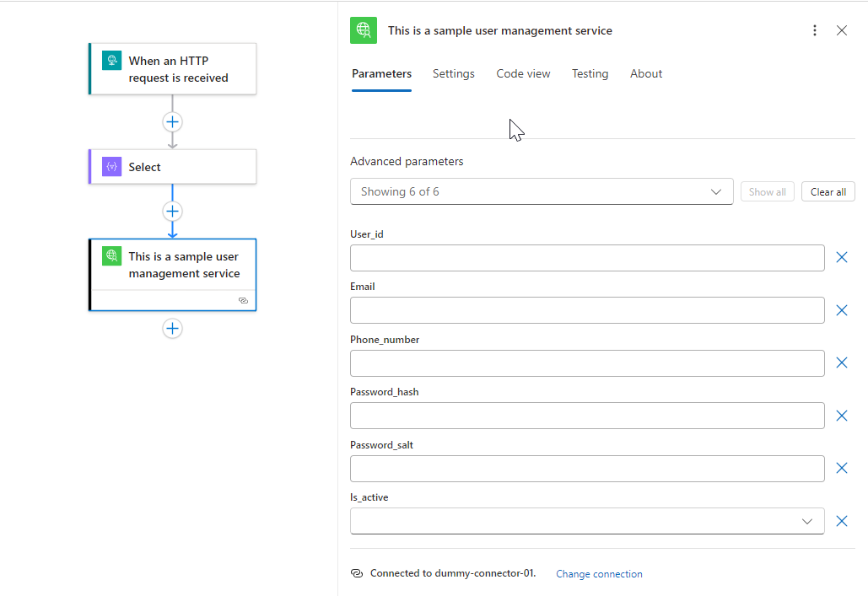Screen dimensions: 868x596
Task: Click the Change connection link
Action: [x=599, y=574]
